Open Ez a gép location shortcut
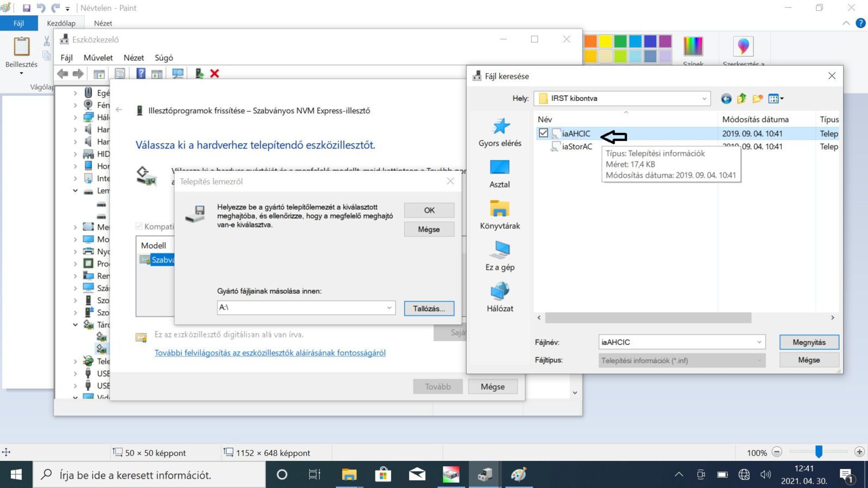The width and height of the screenshot is (868, 488). click(x=500, y=256)
